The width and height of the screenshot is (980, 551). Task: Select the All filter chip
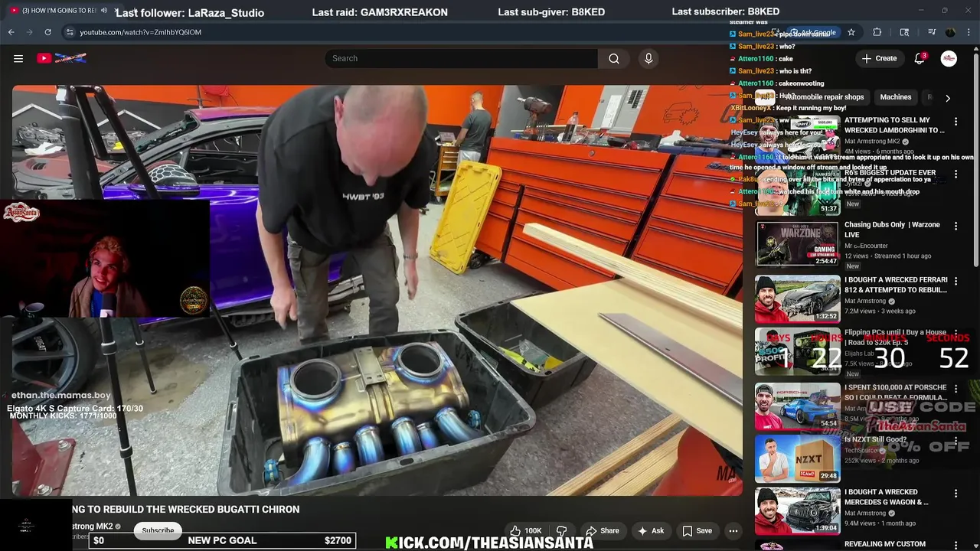[x=764, y=97]
